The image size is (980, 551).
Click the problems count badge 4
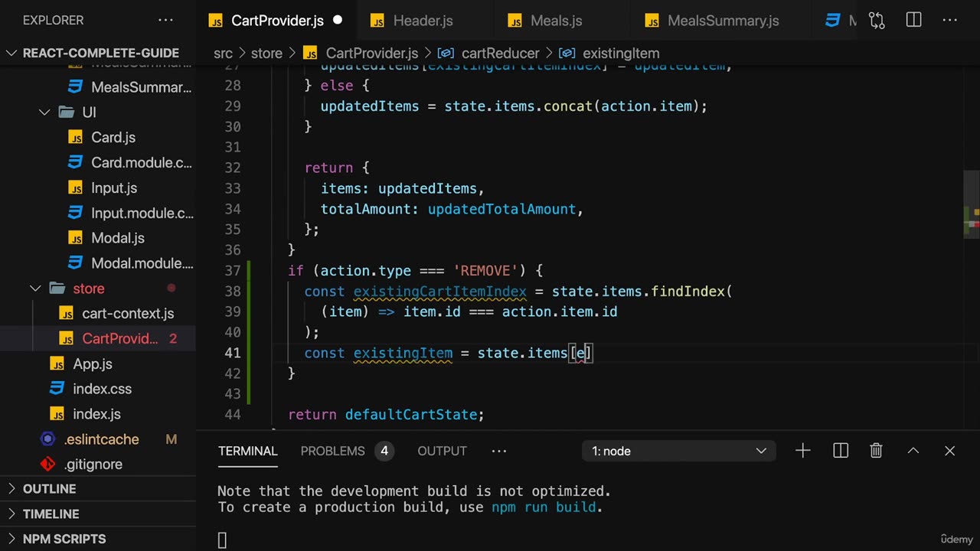[x=384, y=451]
